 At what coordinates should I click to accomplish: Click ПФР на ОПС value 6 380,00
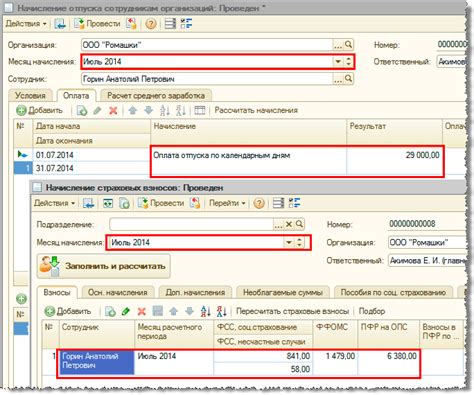pos(402,356)
